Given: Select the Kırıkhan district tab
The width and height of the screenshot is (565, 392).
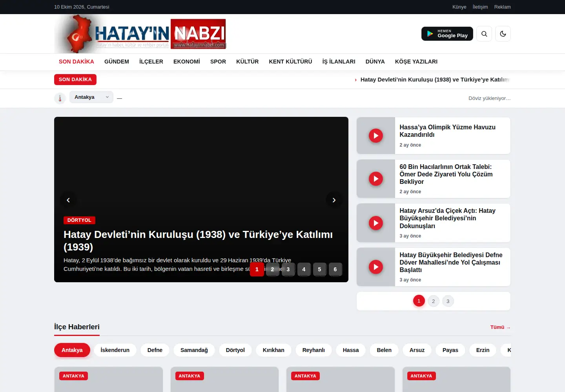Looking at the screenshot, I should tap(273, 350).
